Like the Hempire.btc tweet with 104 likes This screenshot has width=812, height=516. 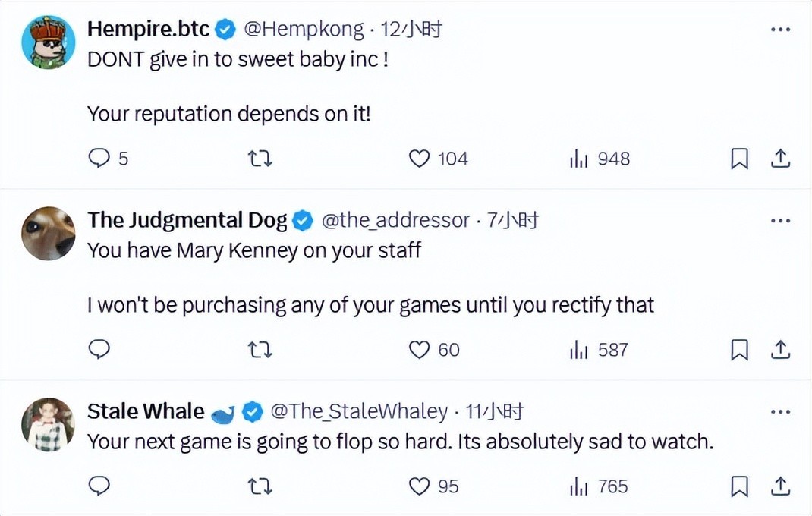click(420, 159)
